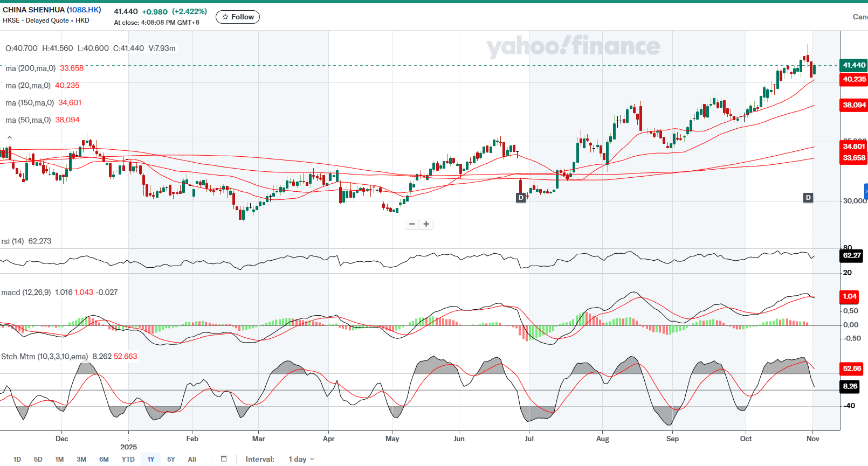
Task: Select the 1M range
Action: pos(59,460)
